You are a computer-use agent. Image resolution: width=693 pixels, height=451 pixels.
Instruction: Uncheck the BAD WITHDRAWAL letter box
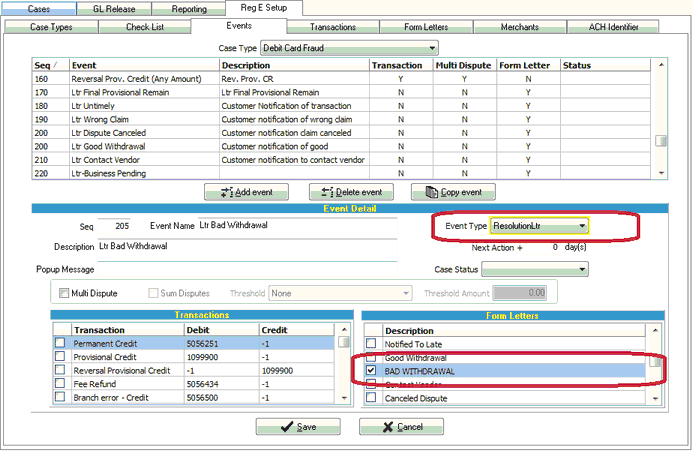[x=371, y=371]
